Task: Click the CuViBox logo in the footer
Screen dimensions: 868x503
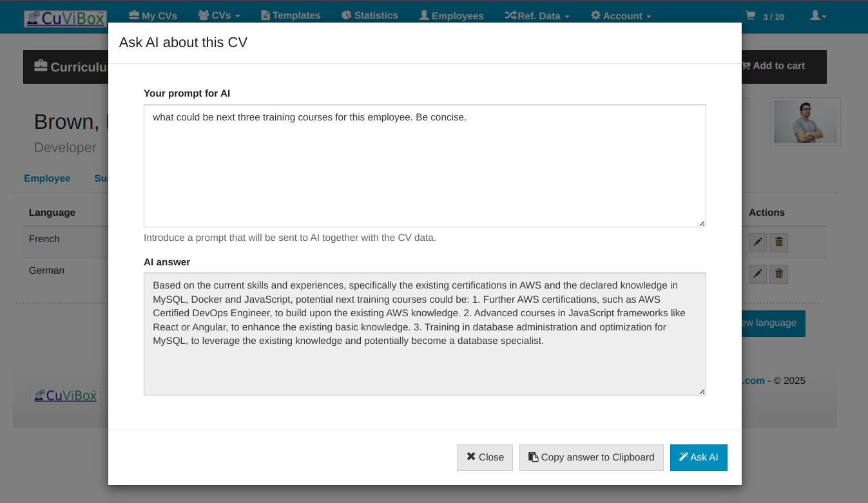Action: pos(64,395)
